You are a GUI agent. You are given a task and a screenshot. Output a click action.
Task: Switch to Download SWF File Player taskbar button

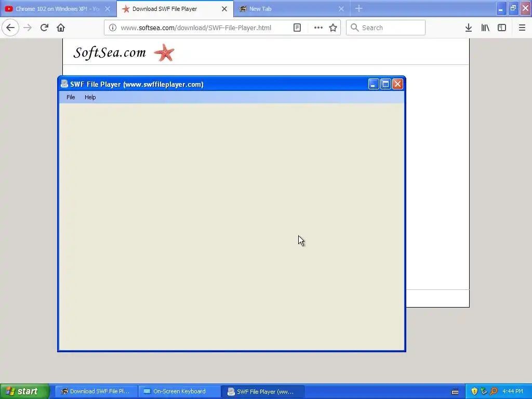point(96,391)
